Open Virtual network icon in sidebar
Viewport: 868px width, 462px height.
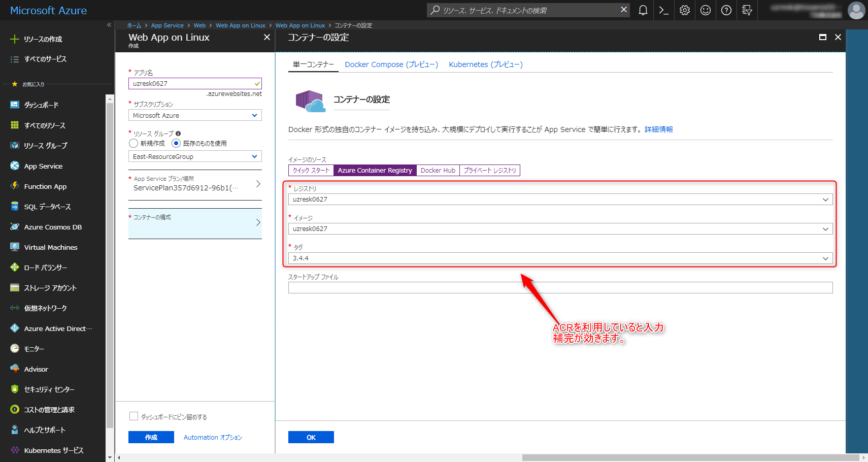15,308
